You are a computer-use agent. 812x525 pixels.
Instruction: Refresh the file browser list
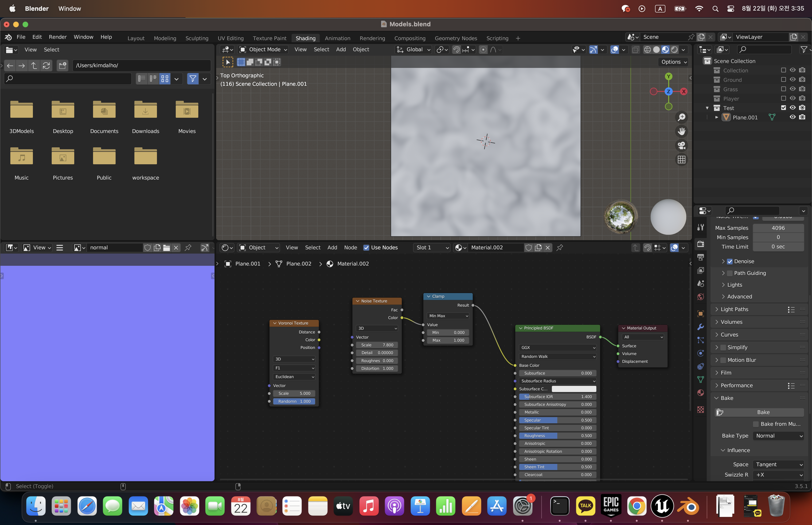(46, 66)
